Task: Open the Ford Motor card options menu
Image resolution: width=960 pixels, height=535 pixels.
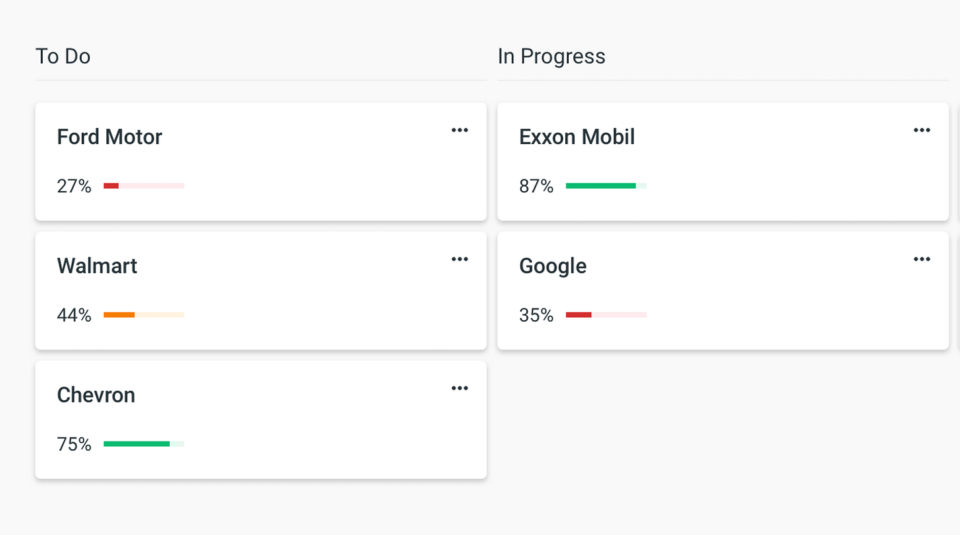Action: 459,130
